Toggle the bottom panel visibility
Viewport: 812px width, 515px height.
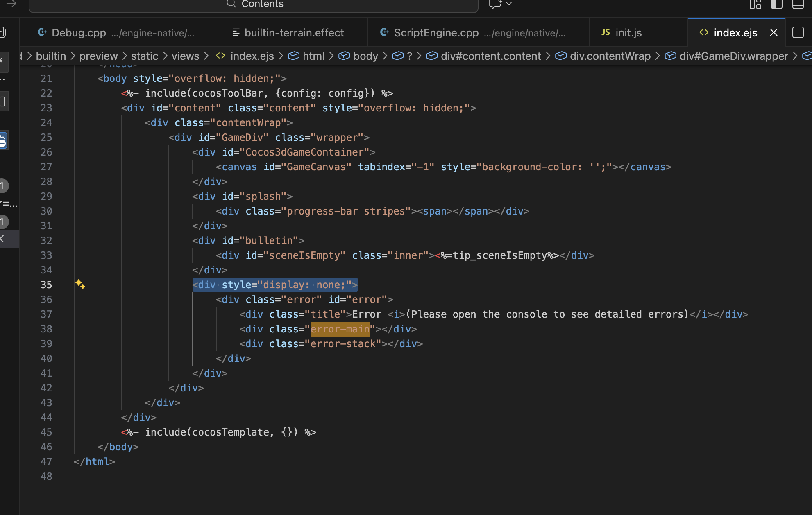tap(798, 4)
